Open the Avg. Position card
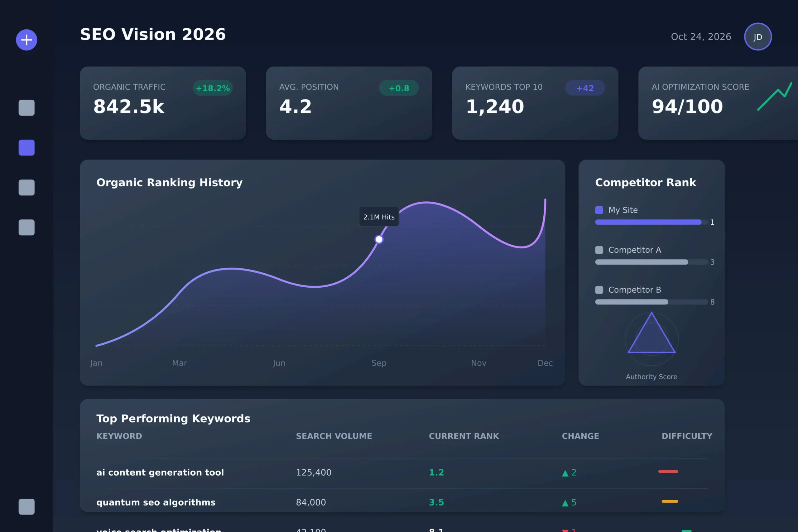Screen dimensions: 798x532 pos(349,103)
